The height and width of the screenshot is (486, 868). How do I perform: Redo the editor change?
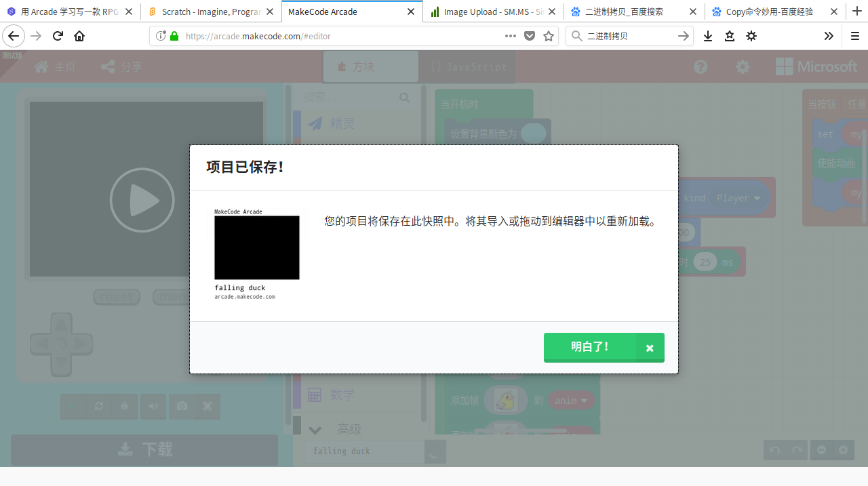pos(797,450)
